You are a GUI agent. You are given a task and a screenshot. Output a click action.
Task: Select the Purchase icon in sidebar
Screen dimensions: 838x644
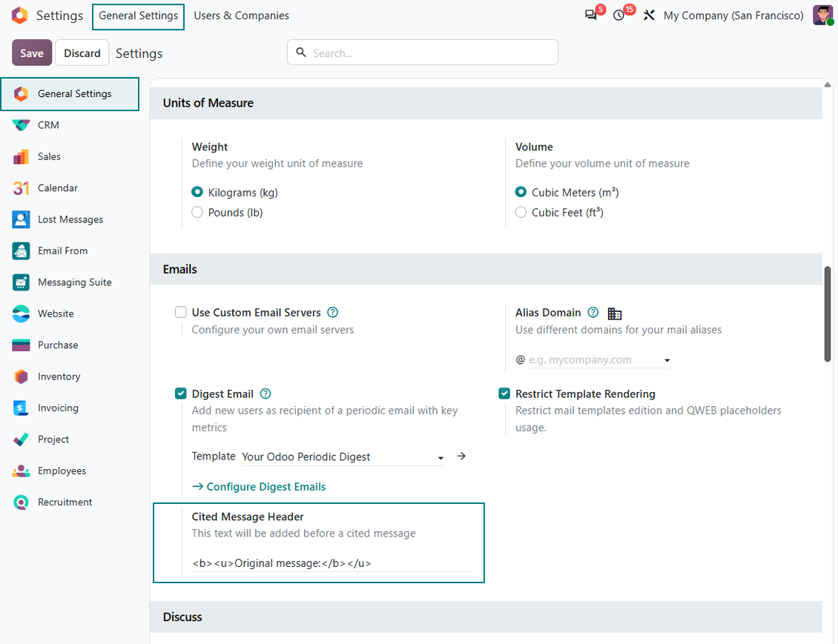21,345
